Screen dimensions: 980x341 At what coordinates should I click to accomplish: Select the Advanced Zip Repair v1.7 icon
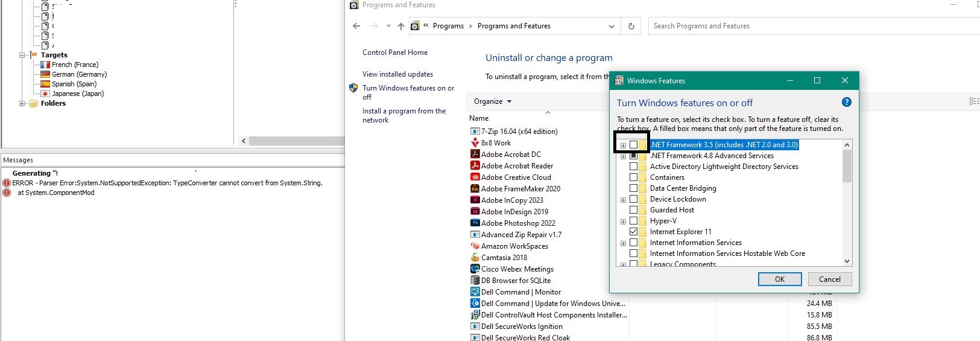tap(475, 234)
